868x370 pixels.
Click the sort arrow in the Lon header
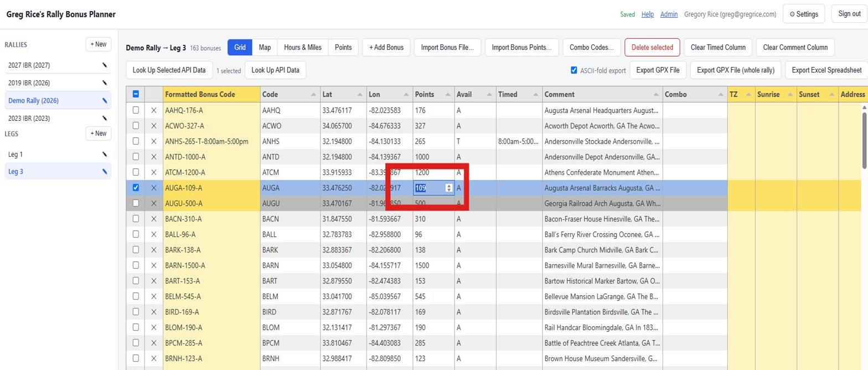[407, 95]
